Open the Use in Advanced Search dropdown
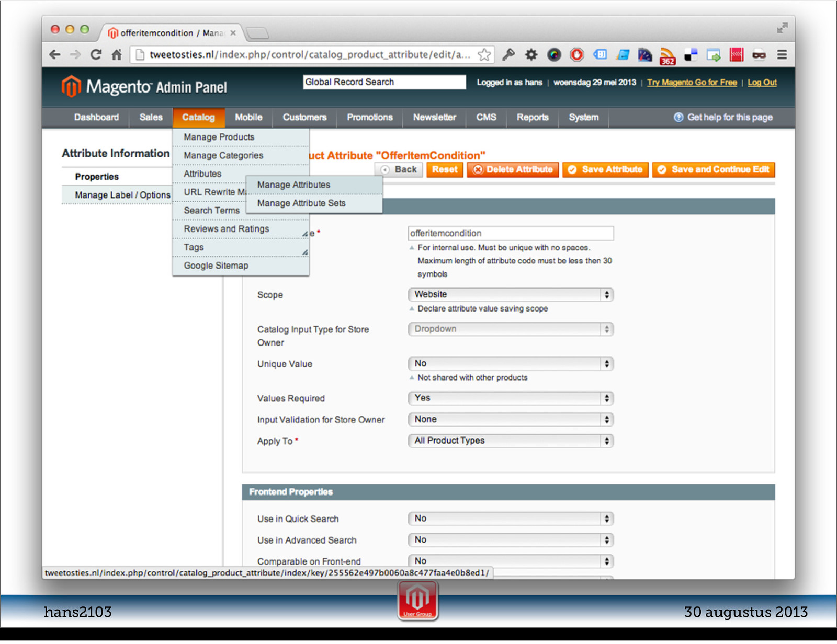The width and height of the screenshot is (837, 644). pyautogui.click(x=511, y=540)
